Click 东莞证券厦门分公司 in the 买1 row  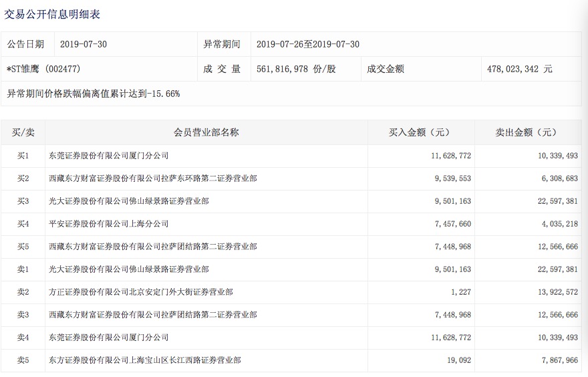(x=109, y=156)
